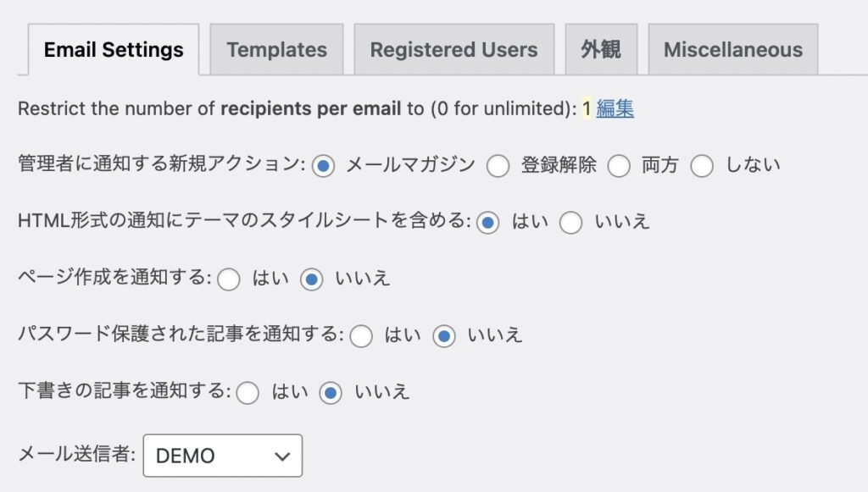Switch to the Templates tab
Image resolution: width=868 pixels, height=492 pixels.
[x=276, y=50]
